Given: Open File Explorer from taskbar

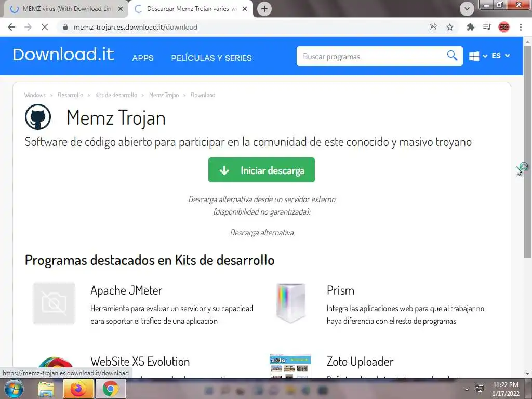Looking at the screenshot, I should pos(46,389).
